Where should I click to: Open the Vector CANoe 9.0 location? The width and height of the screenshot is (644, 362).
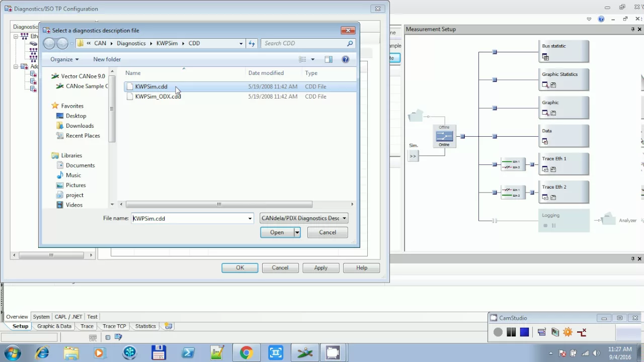pos(83,76)
